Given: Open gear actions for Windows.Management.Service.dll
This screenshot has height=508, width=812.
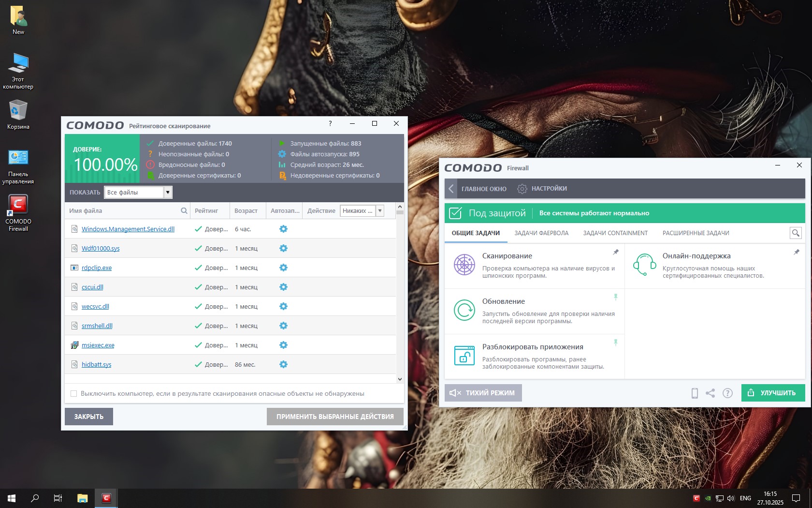Looking at the screenshot, I should click(x=283, y=229).
